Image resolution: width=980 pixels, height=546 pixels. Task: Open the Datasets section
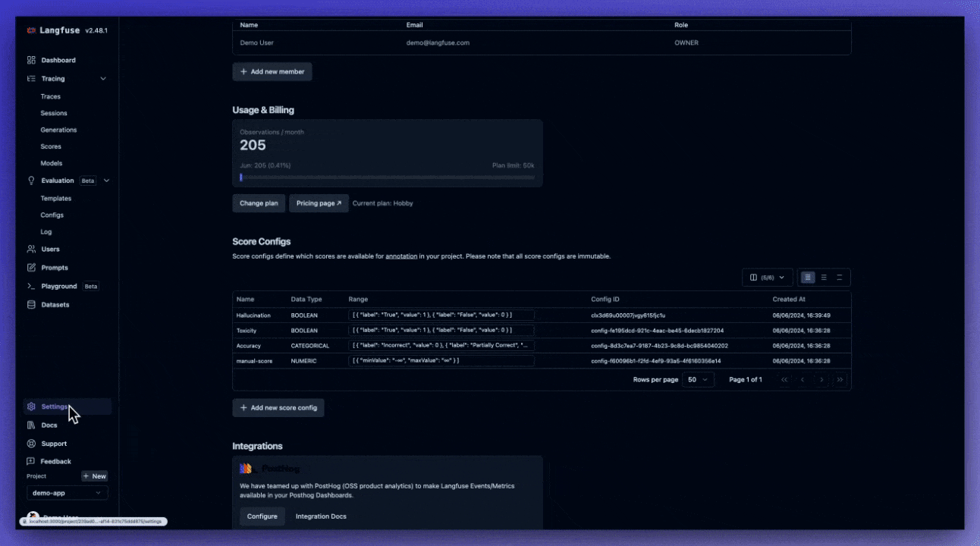[55, 304]
